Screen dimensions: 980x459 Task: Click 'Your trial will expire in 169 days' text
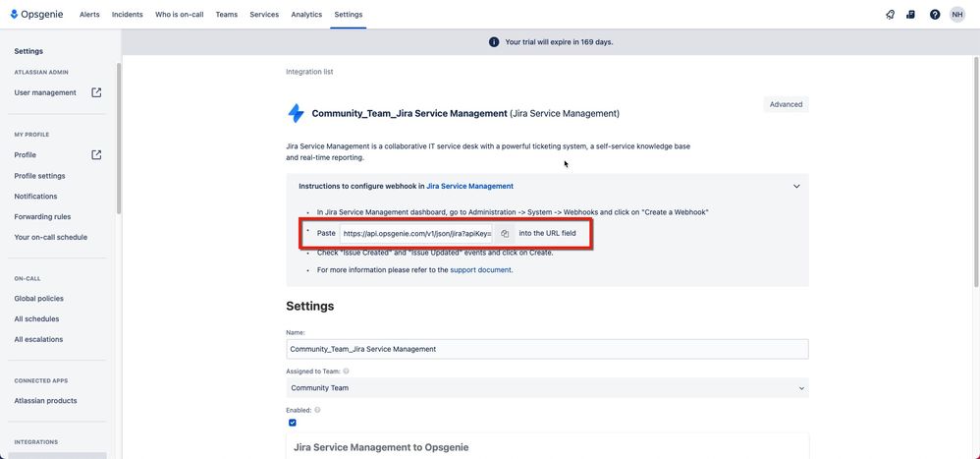pos(559,42)
